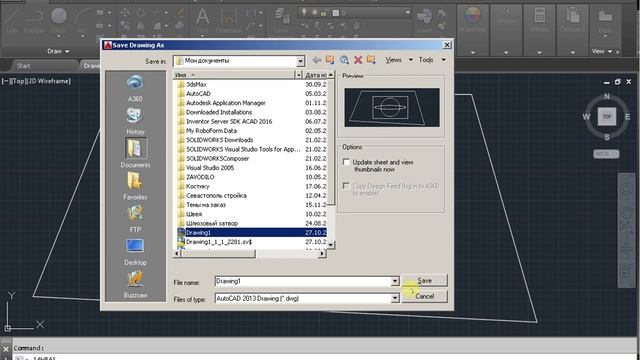The height and width of the screenshot is (360, 640).
Task: Click the file list scroll up arrow
Action: tap(331, 75)
